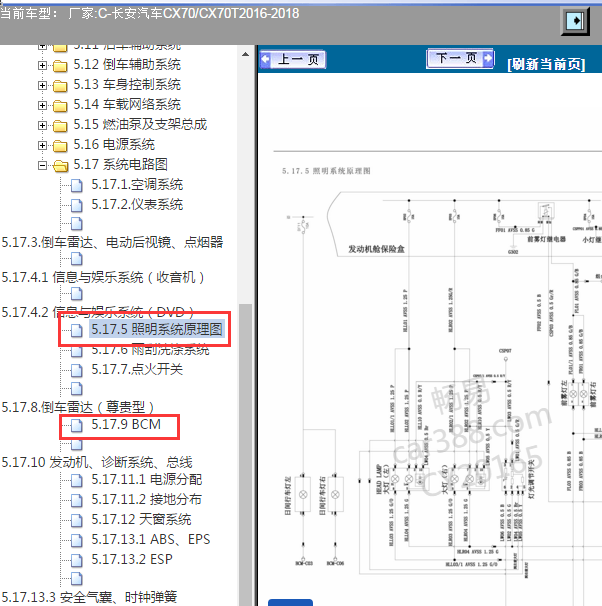Collapse the 5.17 系统电路图 tree node
The height and width of the screenshot is (606, 602).
point(42,164)
